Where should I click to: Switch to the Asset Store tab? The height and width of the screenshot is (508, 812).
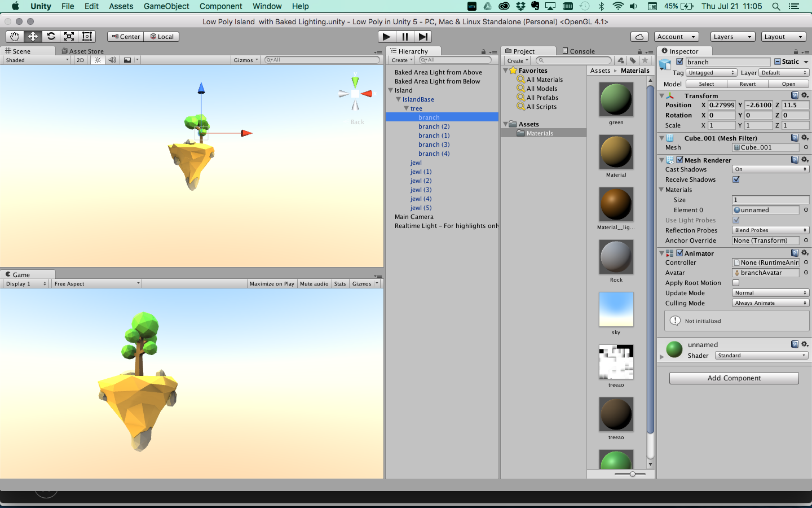pos(83,51)
